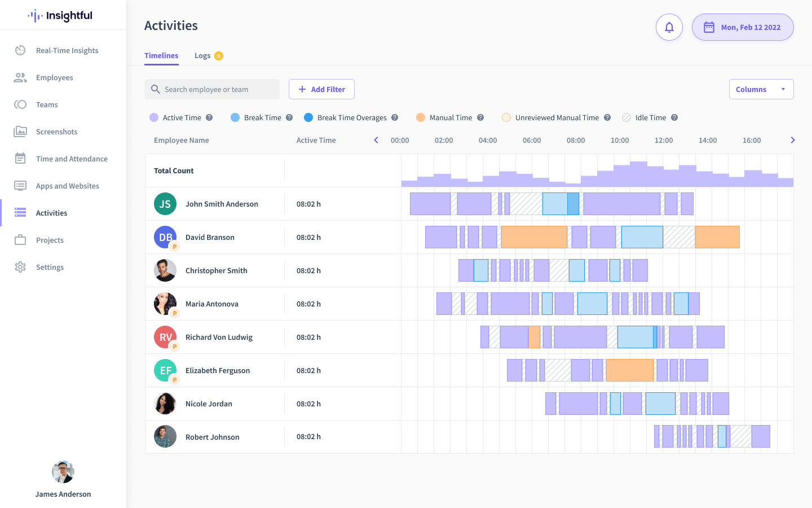Switch to the Logs tab
The image size is (812, 508).
point(202,55)
